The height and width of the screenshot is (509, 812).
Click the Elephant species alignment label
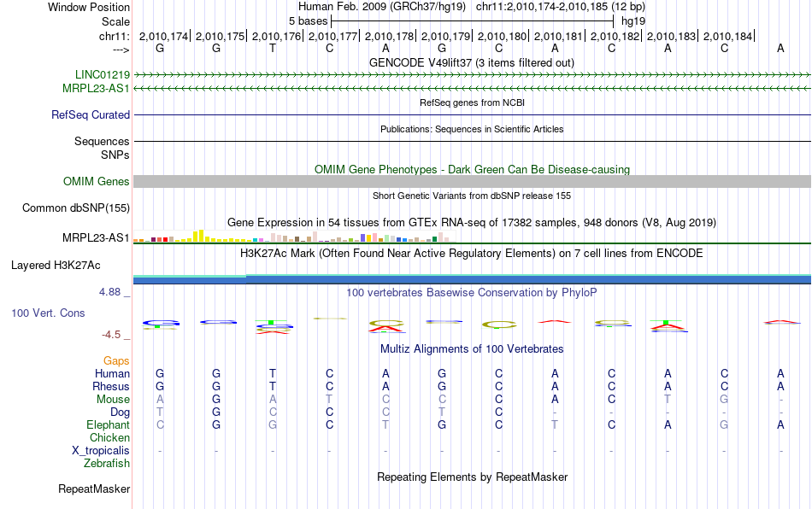[108, 424]
